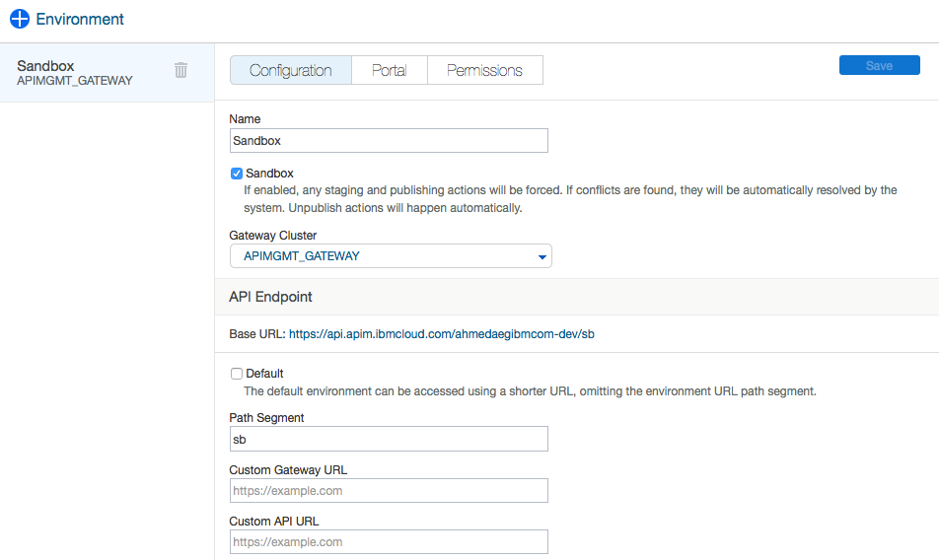
Task: Uncheck the Sandbox checkbox
Action: point(237,174)
